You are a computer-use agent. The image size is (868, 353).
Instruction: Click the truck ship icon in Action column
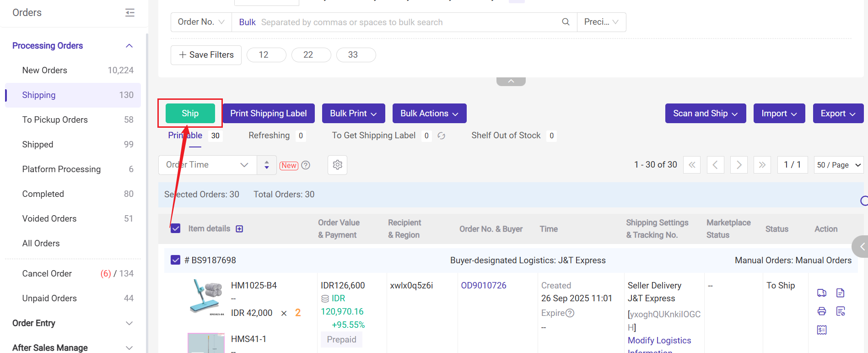pos(821,293)
